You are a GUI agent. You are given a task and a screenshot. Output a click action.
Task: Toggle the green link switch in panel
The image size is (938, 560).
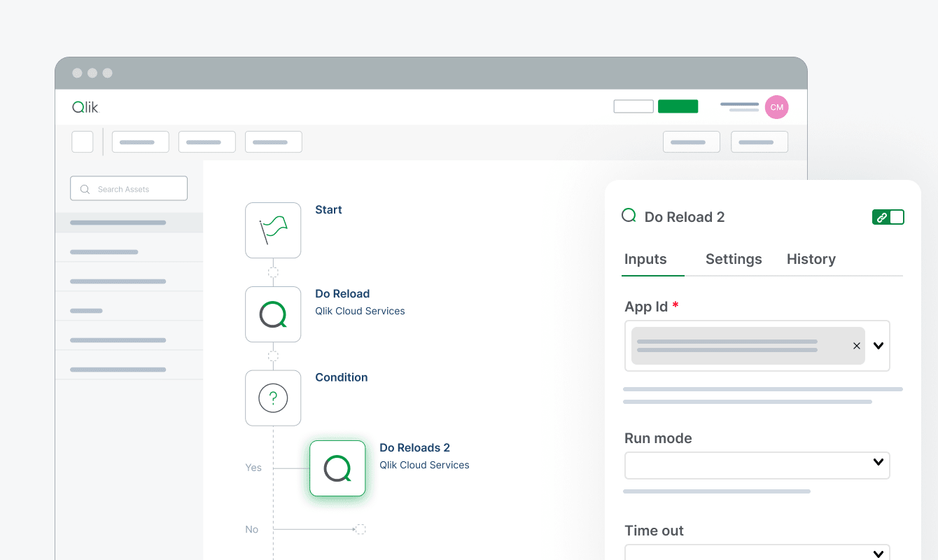(x=888, y=217)
